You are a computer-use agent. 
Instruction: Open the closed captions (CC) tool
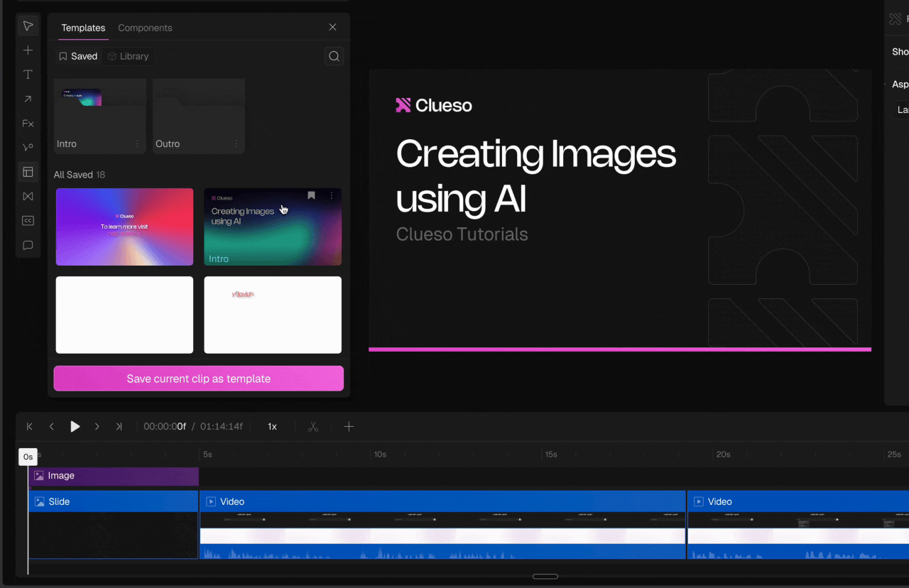tap(28, 220)
